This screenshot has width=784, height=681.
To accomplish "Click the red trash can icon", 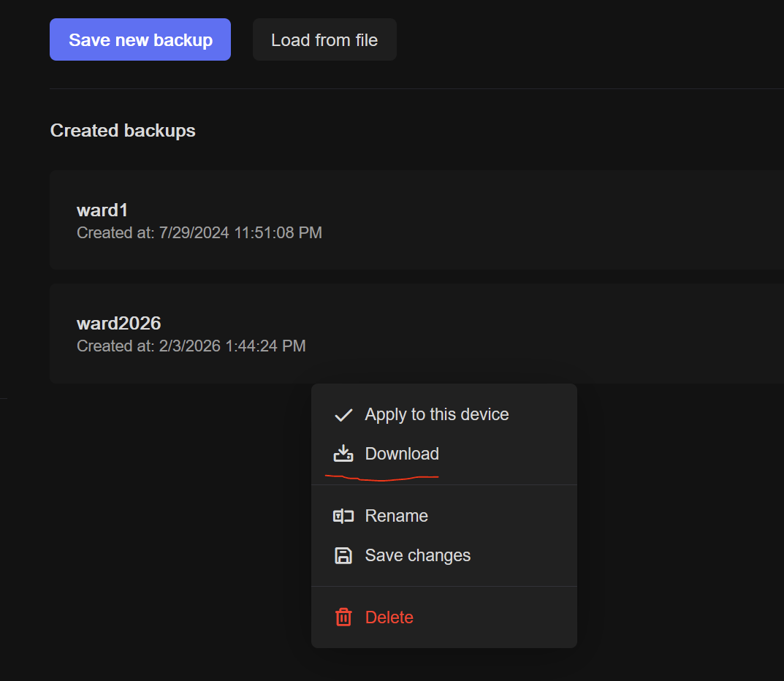I will click(x=343, y=618).
